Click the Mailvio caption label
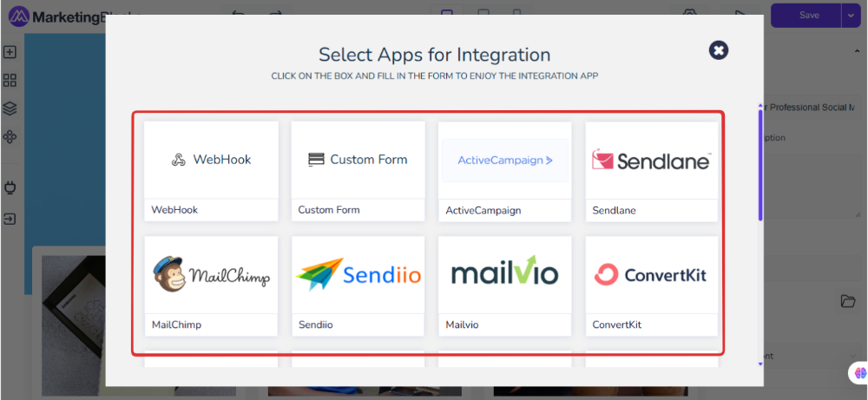 point(462,325)
